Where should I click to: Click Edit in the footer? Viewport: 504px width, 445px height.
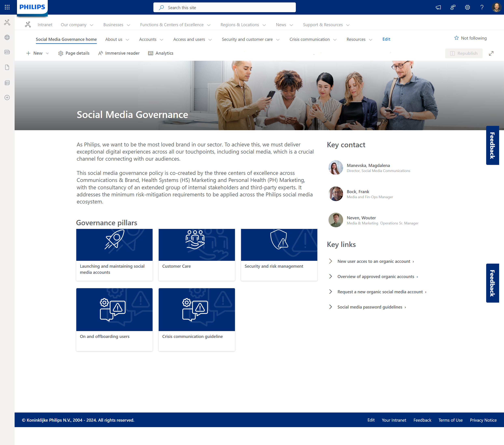371,420
